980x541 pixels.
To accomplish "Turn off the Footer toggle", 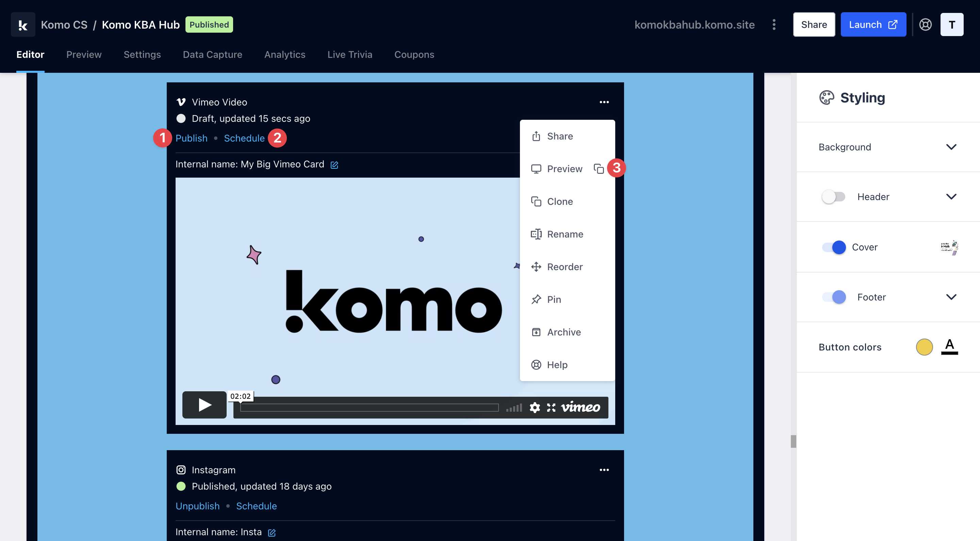I will [834, 297].
